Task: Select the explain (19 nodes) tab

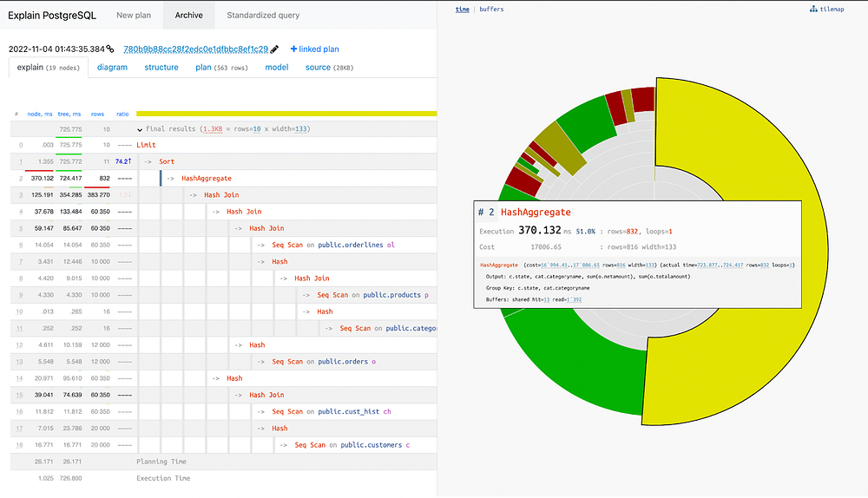Action: [48, 68]
